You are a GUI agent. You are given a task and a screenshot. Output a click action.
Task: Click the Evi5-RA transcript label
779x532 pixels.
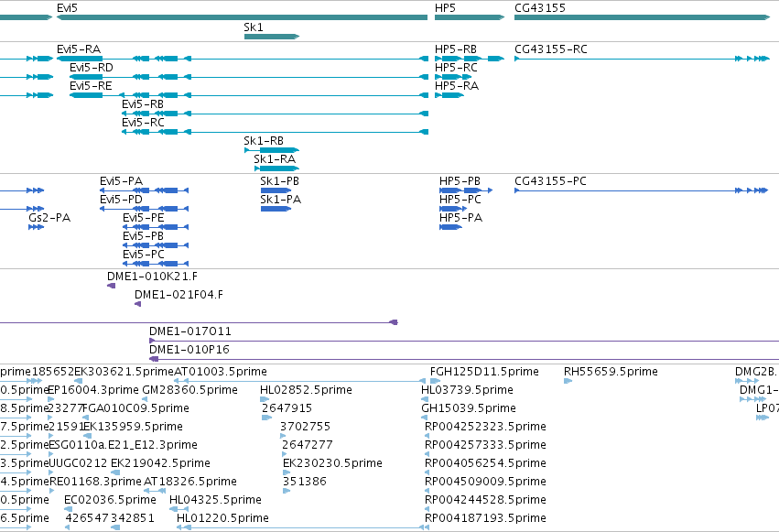pos(79,49)
